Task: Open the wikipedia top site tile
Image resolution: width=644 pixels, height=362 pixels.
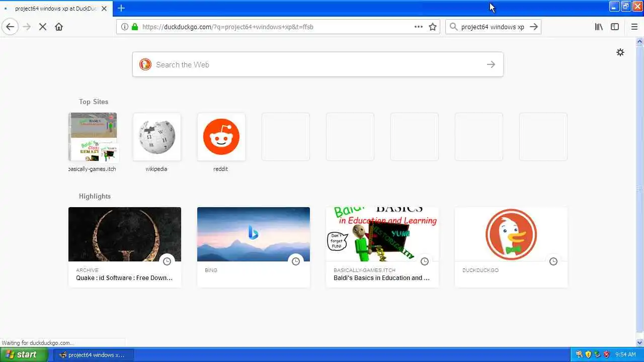Action: click(x=157, y=137)
